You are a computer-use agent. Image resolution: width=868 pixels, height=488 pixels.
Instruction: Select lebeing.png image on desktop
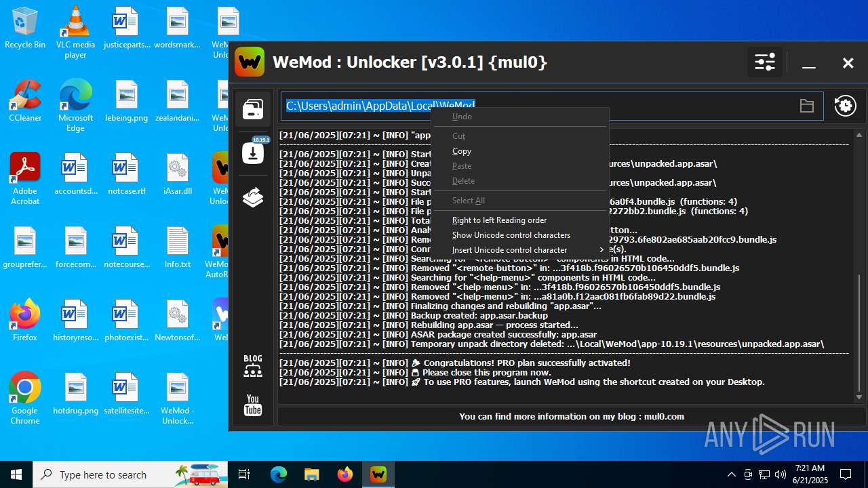[127, 102]
